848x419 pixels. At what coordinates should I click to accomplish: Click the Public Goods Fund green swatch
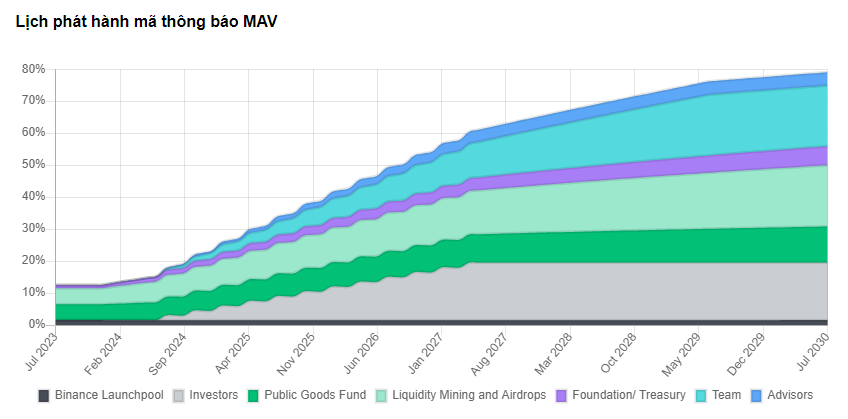253,396
